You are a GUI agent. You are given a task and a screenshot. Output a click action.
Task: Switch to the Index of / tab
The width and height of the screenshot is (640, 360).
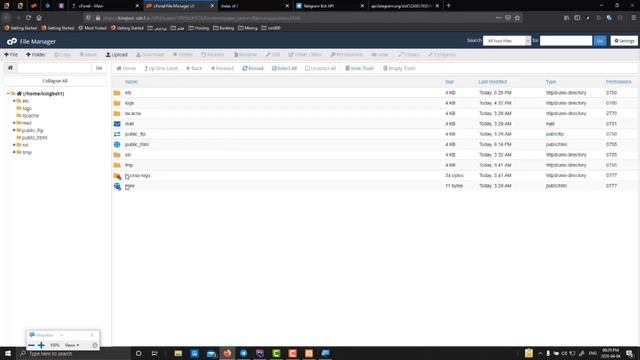(254, 6)
